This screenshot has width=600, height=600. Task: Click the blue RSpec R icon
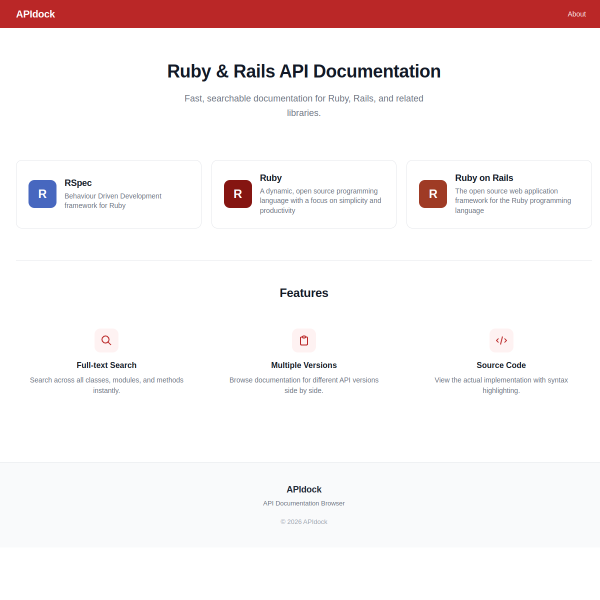pos(42,194)
